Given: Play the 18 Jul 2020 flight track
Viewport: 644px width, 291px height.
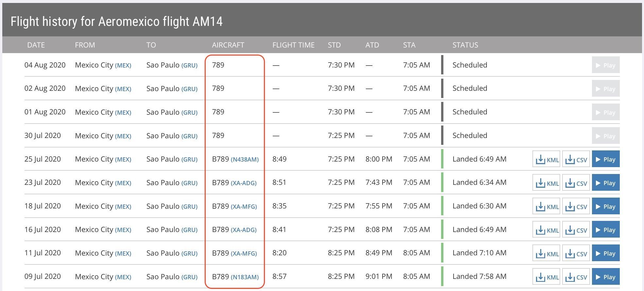Looking at the screenshot, I should coord(606,206).
